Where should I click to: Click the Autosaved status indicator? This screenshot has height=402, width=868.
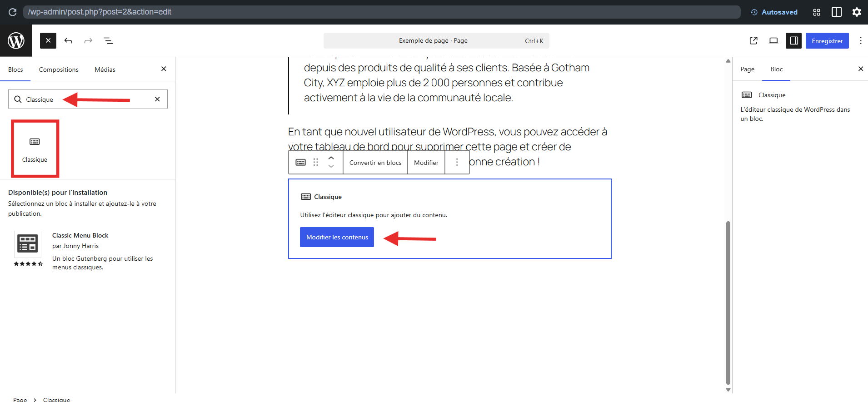click(774, 12)
